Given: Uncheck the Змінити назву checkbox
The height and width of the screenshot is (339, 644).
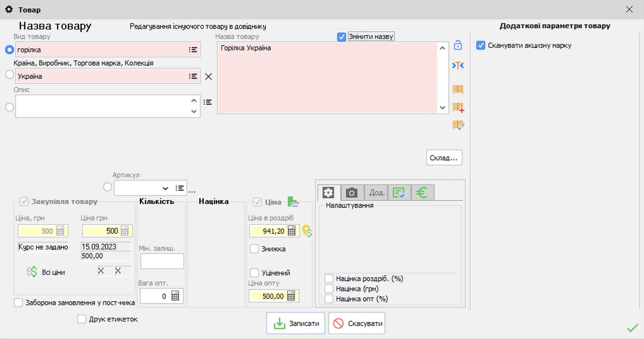Looking at the screenshot, I should 341,37.
